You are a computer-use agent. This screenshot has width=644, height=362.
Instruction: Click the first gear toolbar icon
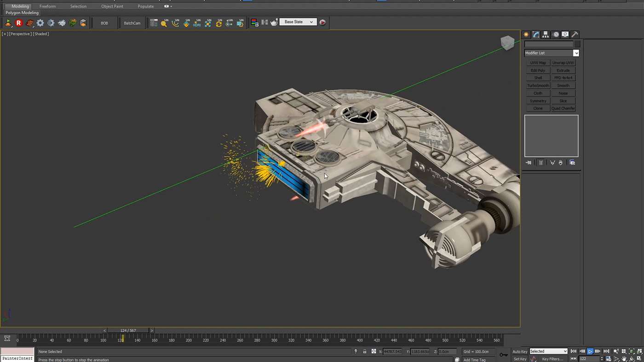(x=40, y=23)
